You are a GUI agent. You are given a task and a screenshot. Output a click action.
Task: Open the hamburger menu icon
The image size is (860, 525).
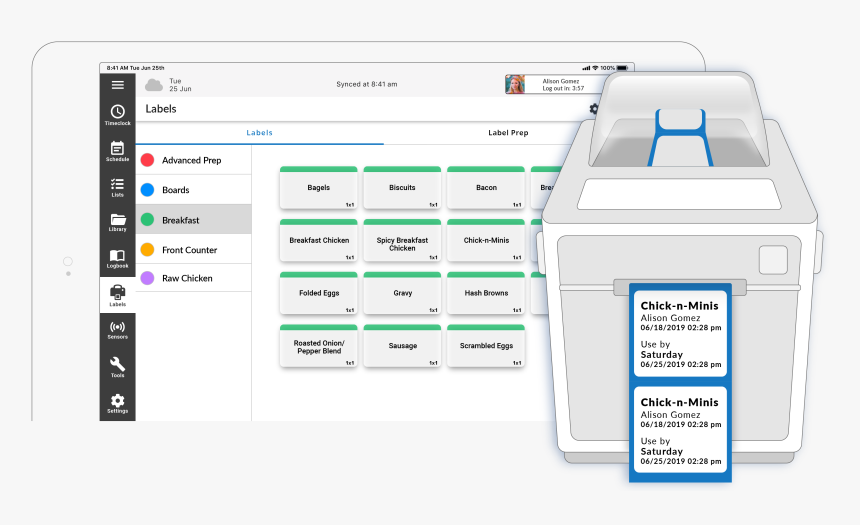(x=117, y=85)
